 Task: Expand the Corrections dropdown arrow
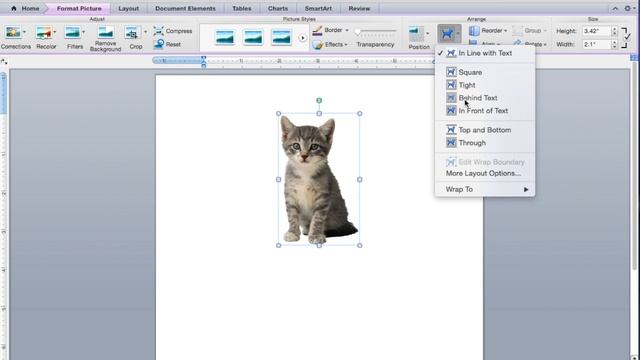coord(24,32)
